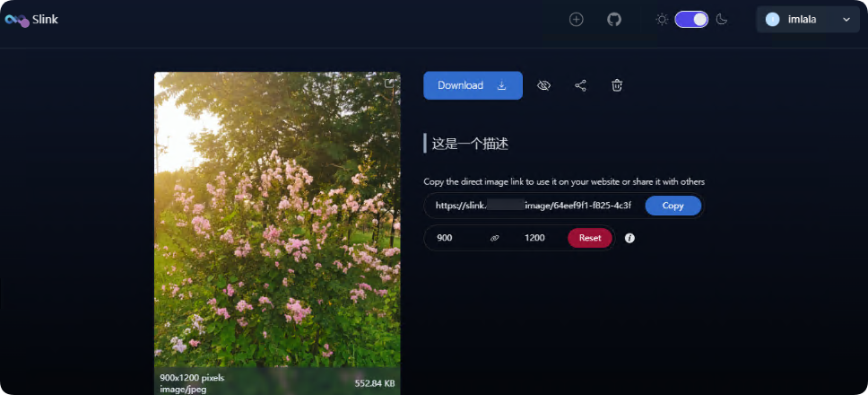This screenshot has height=395, width=868.
Task: Click the 552.84 KB file size
Action: click(x=375, y=383)
